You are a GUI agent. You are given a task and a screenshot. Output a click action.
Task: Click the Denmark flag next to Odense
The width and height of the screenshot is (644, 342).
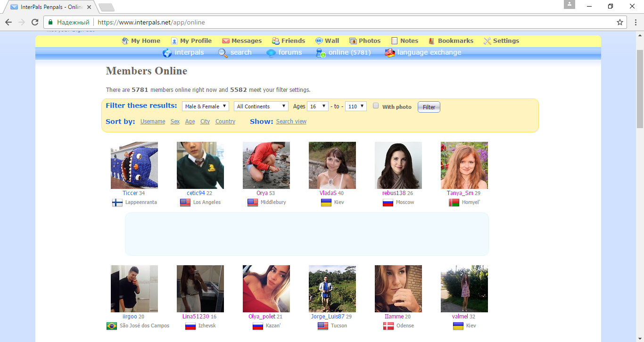click(x=388, y=326)
